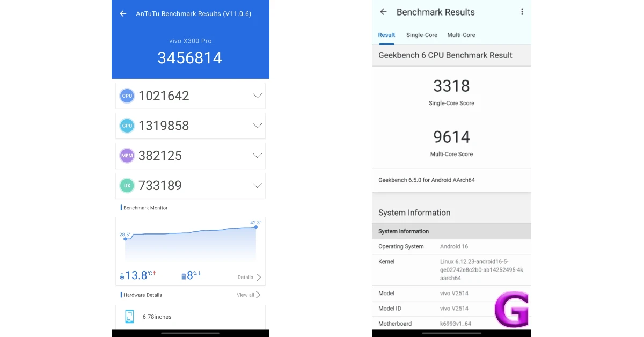Select the Result tab
This screenshot has width=644, height=337.
pyautogui.click(x=386, y=35)
